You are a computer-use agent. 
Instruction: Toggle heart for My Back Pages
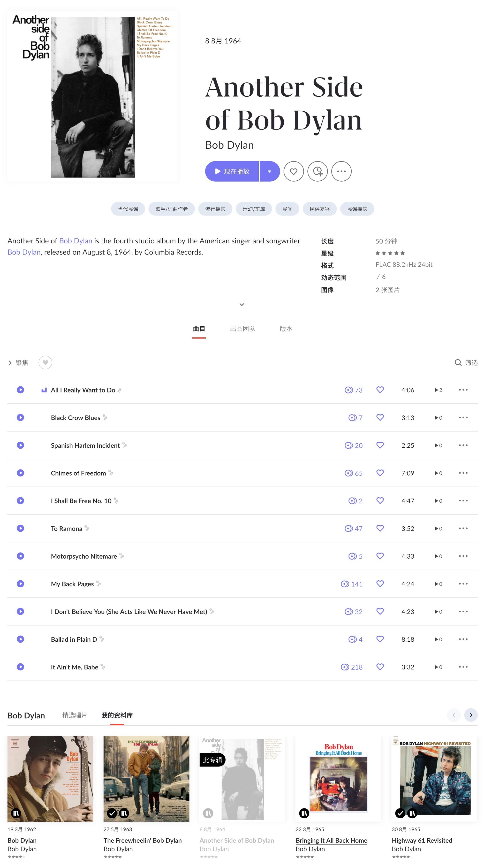point(380,584)
